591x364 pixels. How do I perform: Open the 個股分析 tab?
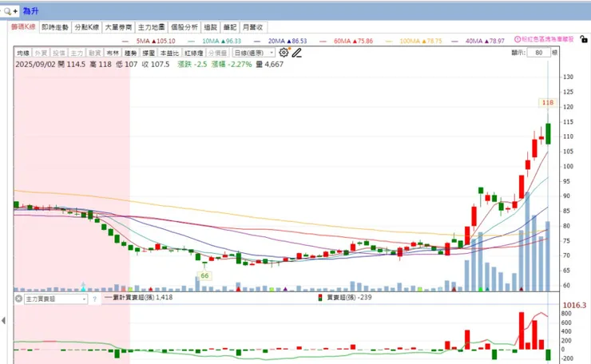(x=184, y=27)
